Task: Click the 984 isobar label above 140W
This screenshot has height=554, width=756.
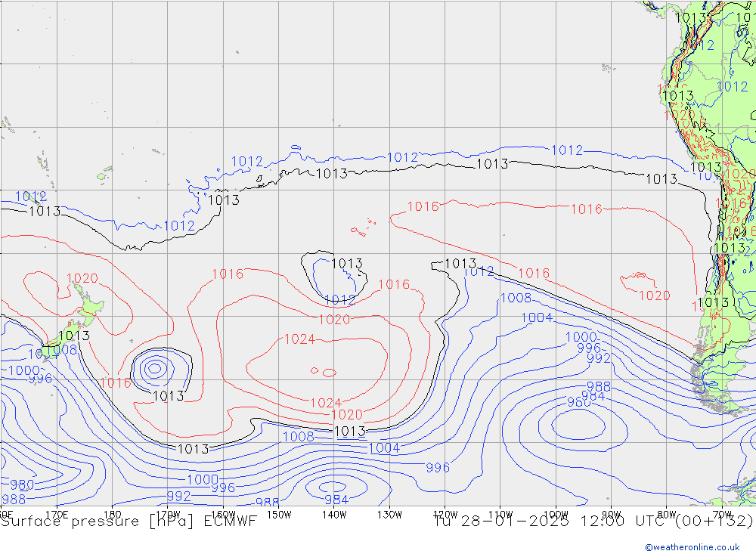Action: click(336, 500)
